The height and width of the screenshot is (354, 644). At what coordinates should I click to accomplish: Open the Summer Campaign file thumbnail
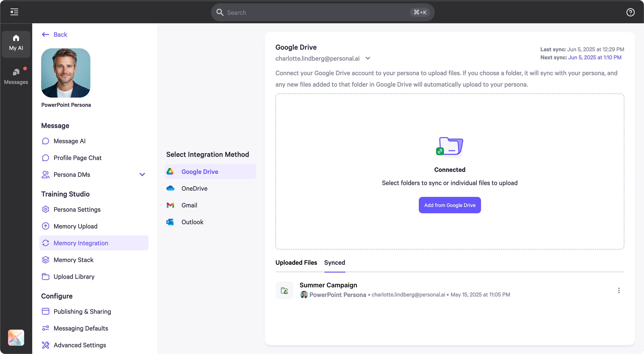tap(284, 290)
